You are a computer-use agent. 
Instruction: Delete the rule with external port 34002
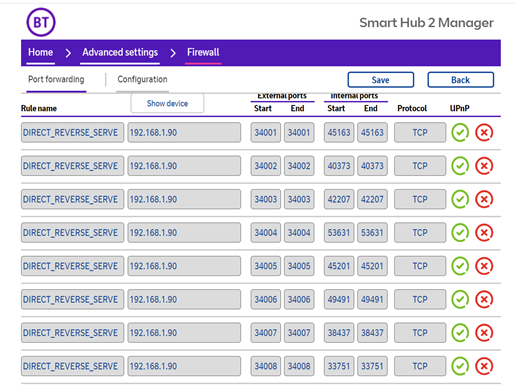pyautogui.click(x=484, y=166)
